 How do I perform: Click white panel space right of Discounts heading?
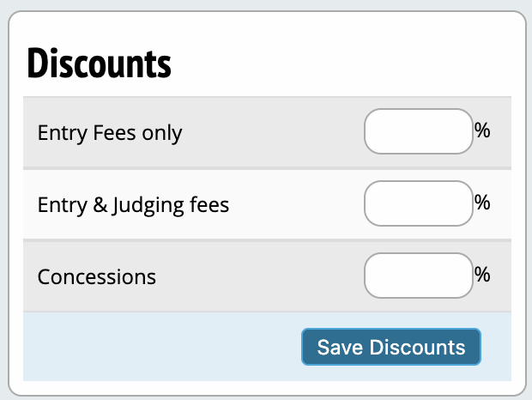tap(343, 64)
